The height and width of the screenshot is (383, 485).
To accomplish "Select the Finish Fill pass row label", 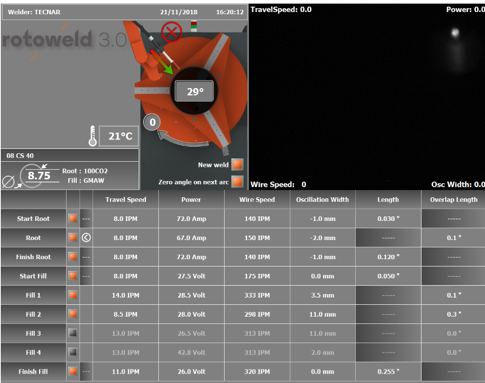I will click(x=33, y=372).
